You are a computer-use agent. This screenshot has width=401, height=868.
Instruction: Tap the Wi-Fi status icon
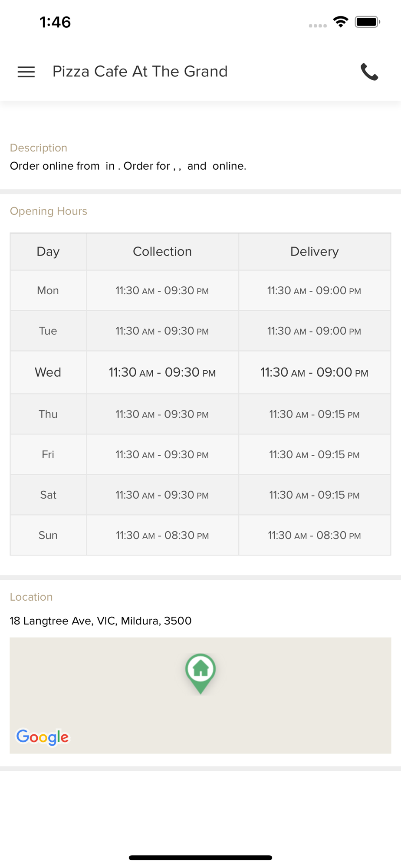(x=341, y=22)
